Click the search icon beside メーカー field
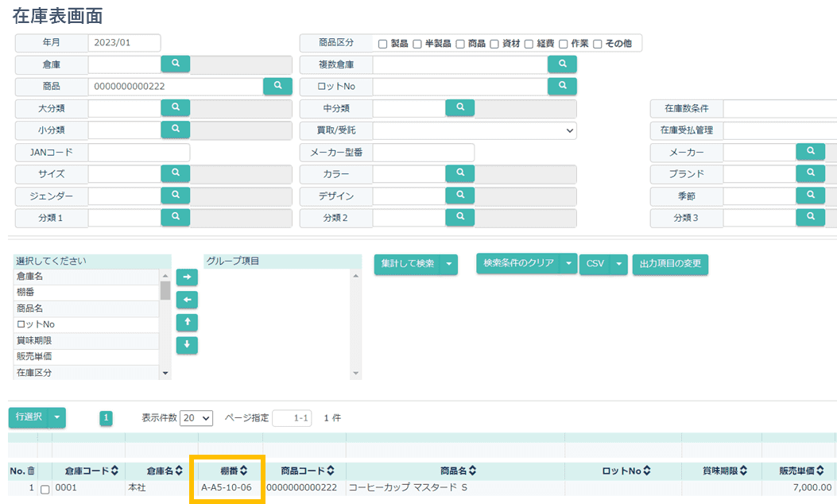 810,152
